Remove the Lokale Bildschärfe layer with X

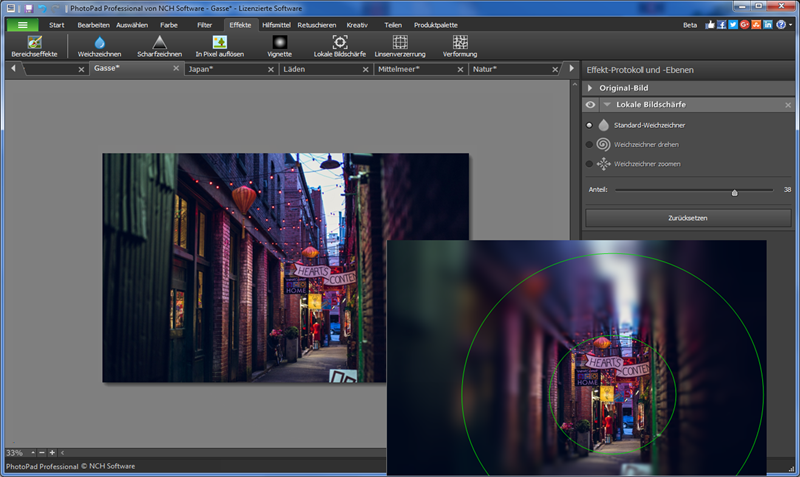pyautogui.click(x=788, y=105)
